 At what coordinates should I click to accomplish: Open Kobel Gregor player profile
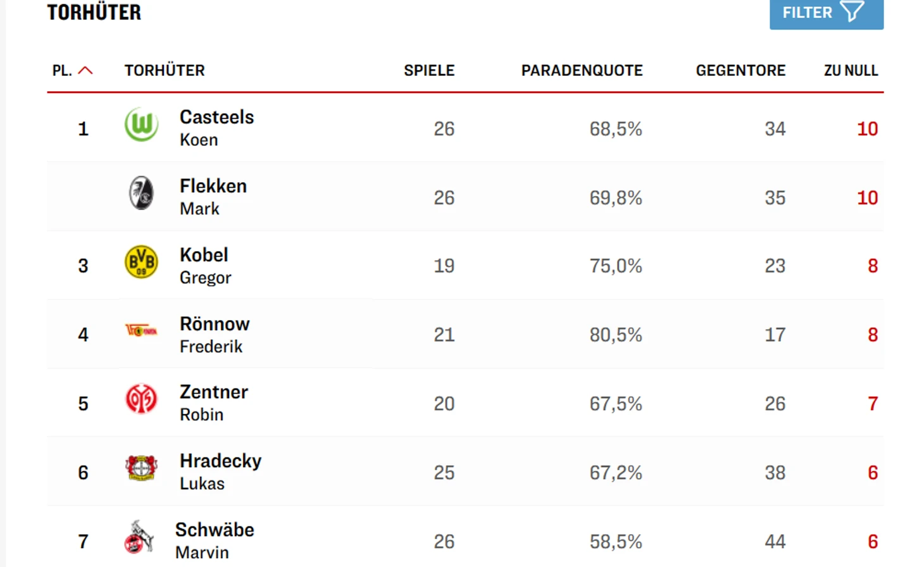pos(205,266)
